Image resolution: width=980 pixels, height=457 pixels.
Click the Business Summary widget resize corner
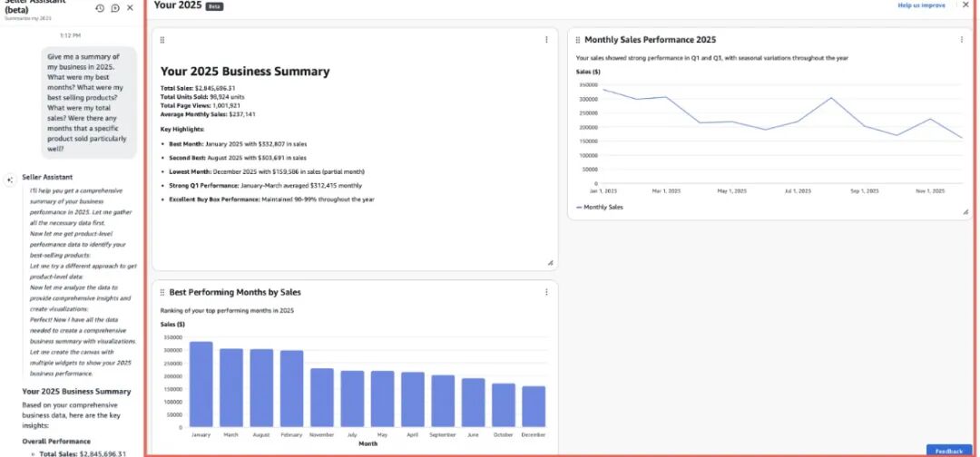550,263
